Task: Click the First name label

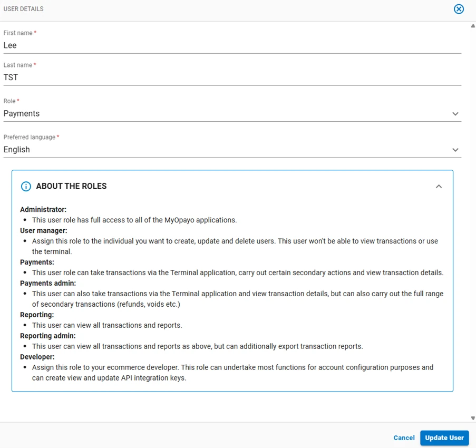Action: click(x=18, y=33)
